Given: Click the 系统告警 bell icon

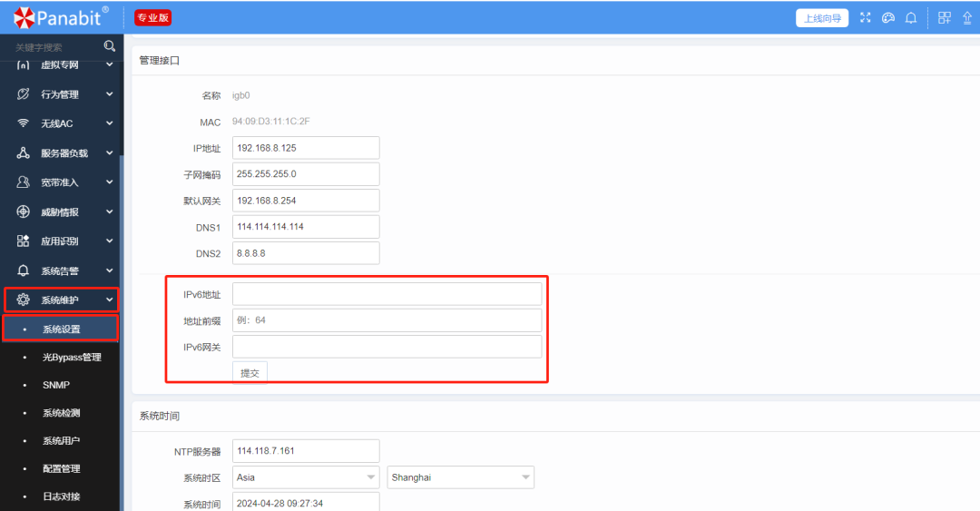Looking at the screenshot, I should click(x=23, y=270).
